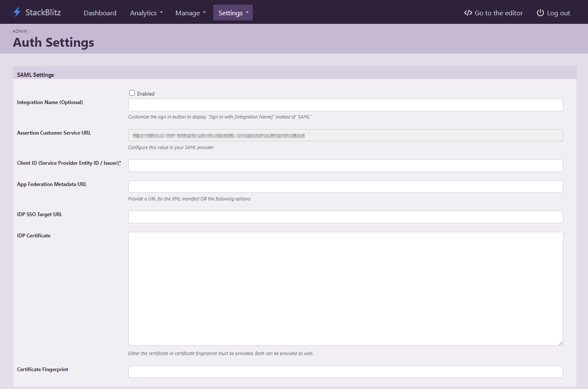
Task: Click the Go to the editor link
Action: point(493,13)
